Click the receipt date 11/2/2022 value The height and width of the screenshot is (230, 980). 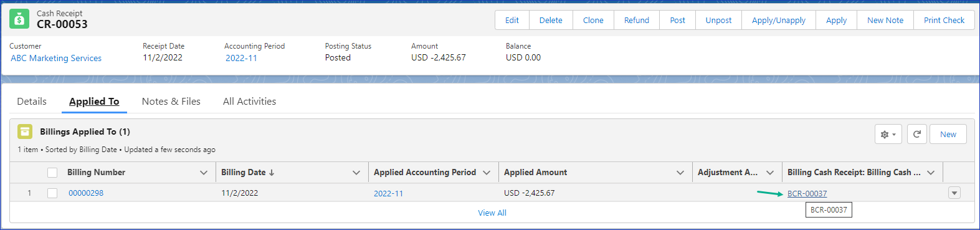(163, 57)
